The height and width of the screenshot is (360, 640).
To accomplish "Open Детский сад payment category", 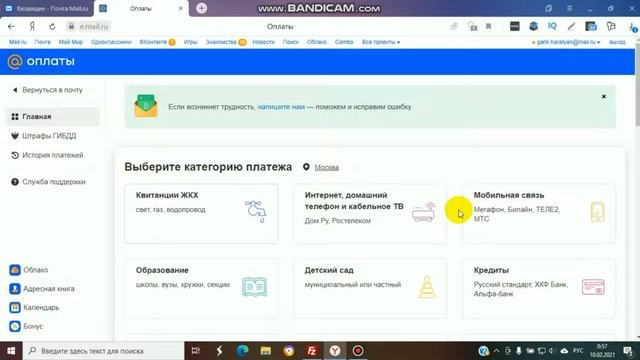I will [x=370, y=289].
